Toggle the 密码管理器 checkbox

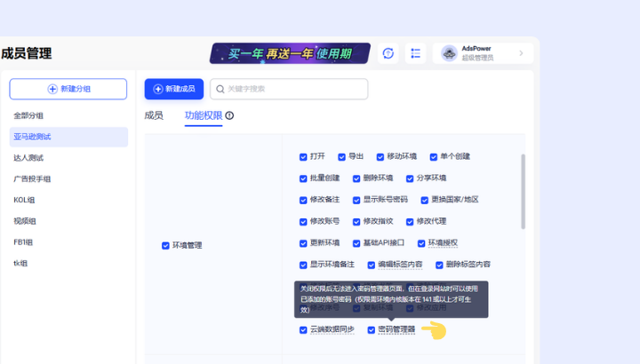coord(371,329)
